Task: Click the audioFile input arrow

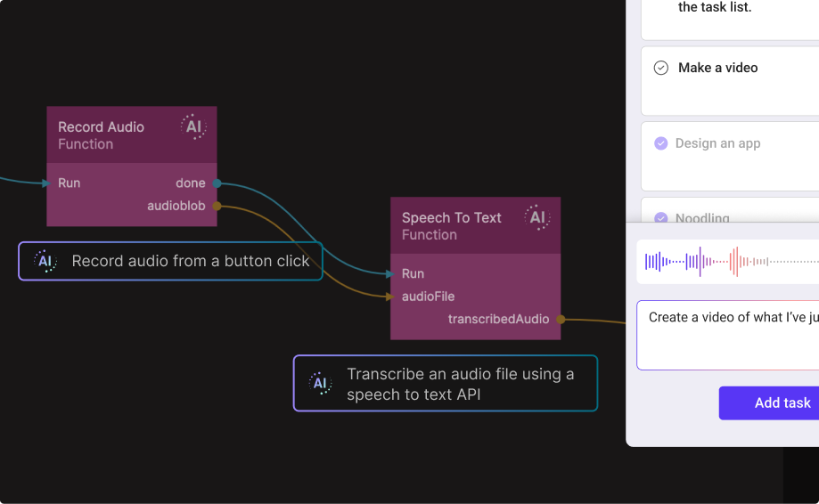Action: pos(389,297)
